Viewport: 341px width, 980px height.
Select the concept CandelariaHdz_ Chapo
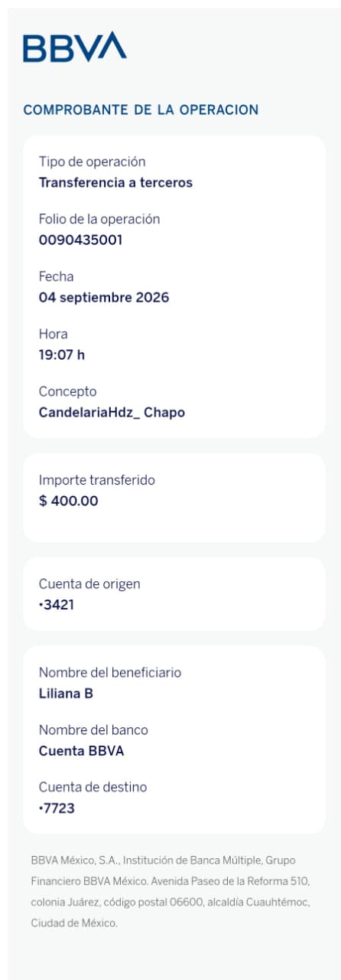pos(112,413)
